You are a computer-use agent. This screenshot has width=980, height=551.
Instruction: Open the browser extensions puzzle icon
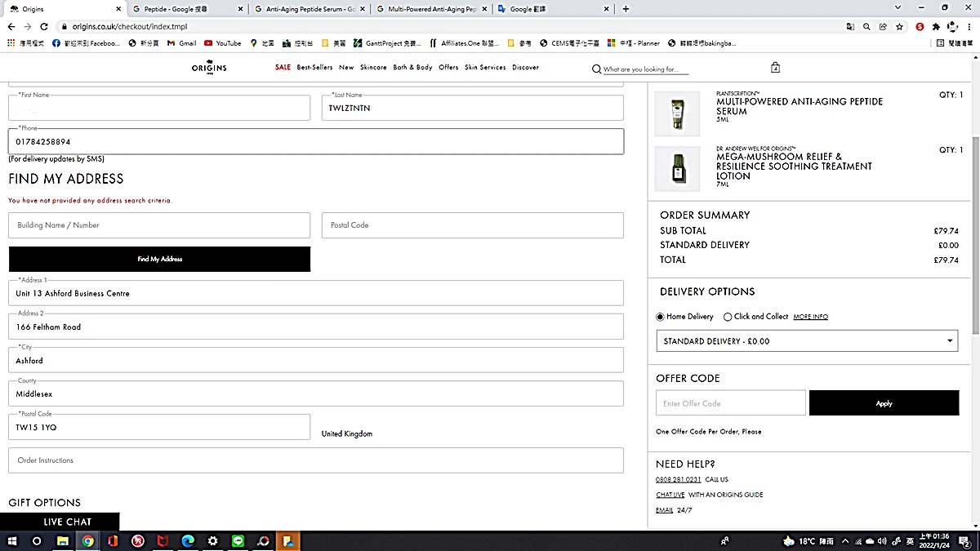[x=936, y=26]
